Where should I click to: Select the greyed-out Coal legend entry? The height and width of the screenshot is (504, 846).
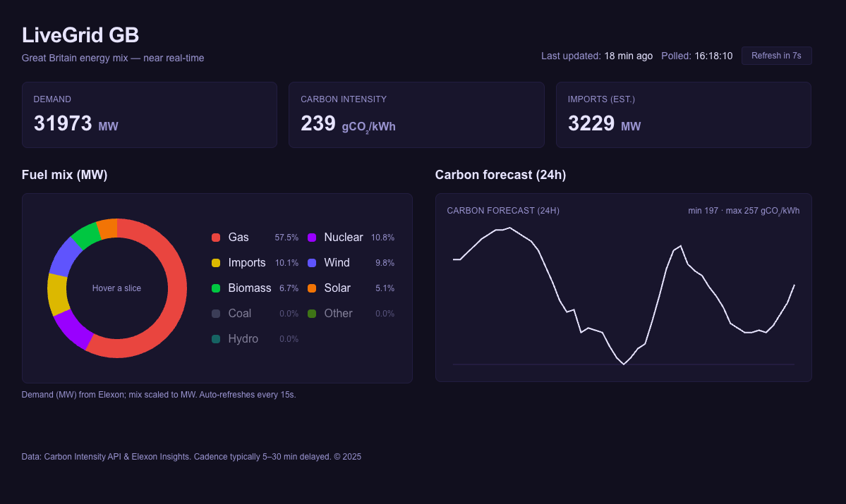(x=239, y=314)
